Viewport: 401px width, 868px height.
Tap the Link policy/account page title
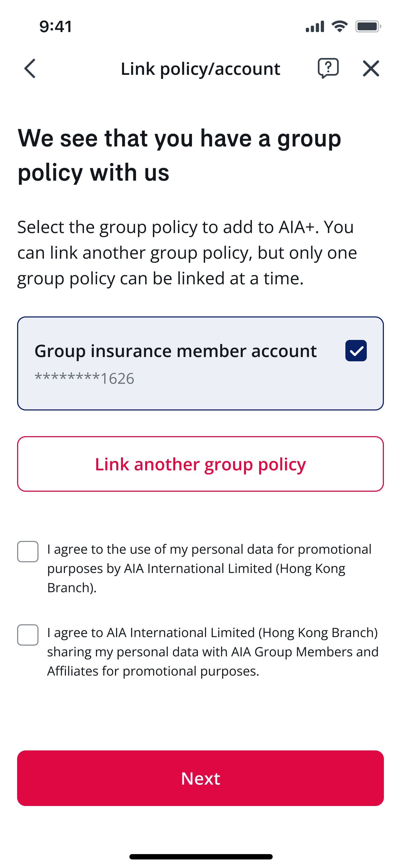[200, 69]
